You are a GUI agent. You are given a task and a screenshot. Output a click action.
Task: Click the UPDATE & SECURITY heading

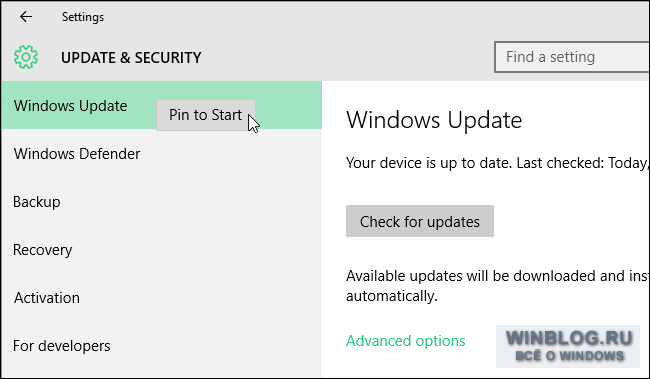click(x=131, y=58)
